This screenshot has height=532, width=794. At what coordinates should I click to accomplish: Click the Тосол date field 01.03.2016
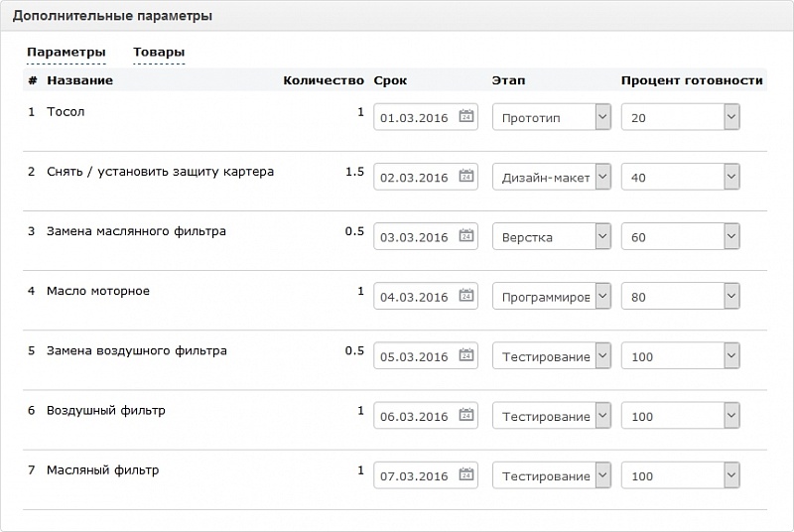click(415, 117)
